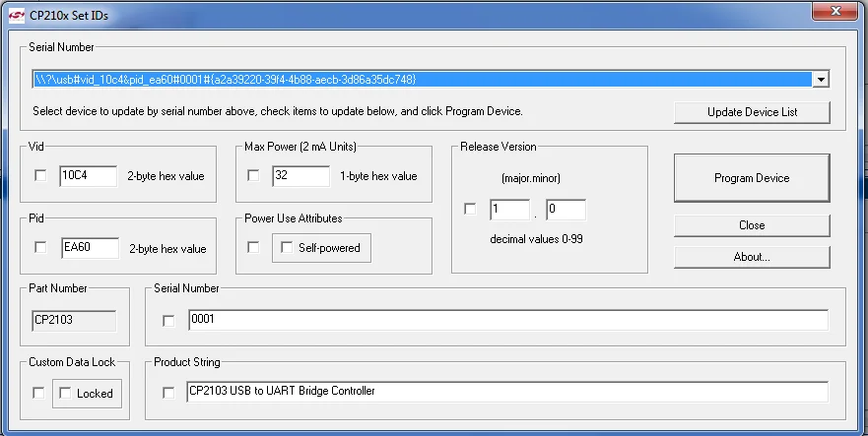The height and width of the screenshot is (436, 868).
Task: Click the '2-byte hex value' label beside Pid
Action: point(167,249)
